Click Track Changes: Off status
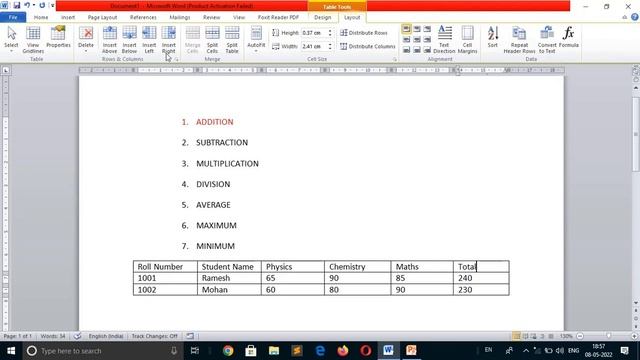 tap(154, 336)
